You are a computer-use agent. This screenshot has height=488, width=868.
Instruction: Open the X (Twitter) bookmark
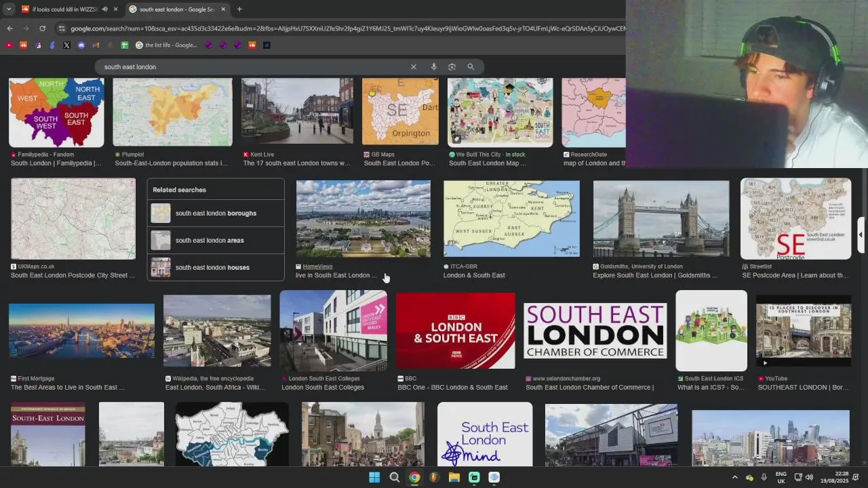click(66, 45)
